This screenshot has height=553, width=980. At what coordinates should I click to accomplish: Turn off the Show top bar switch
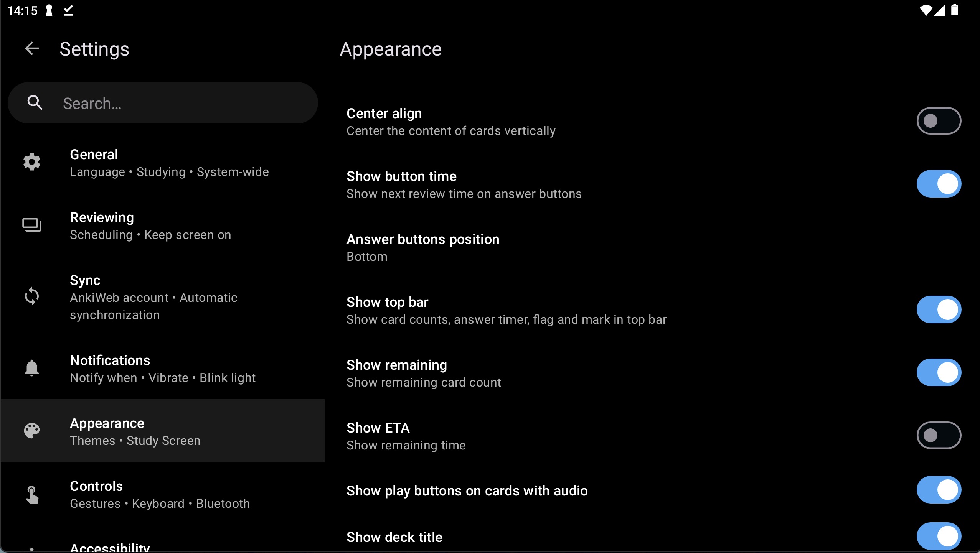tap(939, 309)
